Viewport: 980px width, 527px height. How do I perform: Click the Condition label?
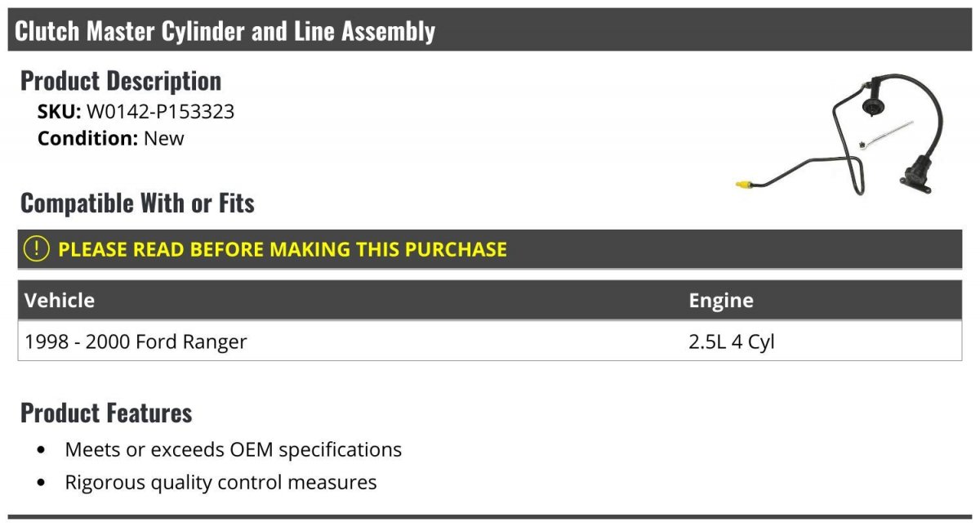coord(88,139)
